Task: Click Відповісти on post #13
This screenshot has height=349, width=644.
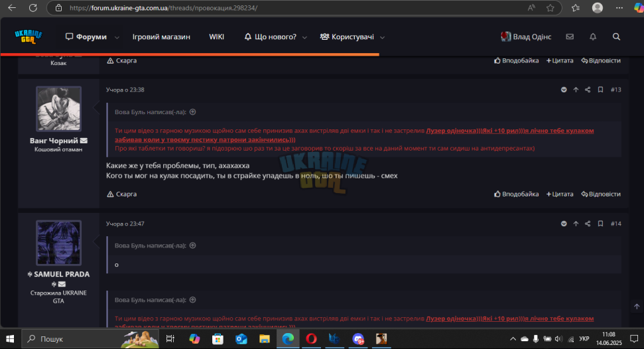Action: 601,194
